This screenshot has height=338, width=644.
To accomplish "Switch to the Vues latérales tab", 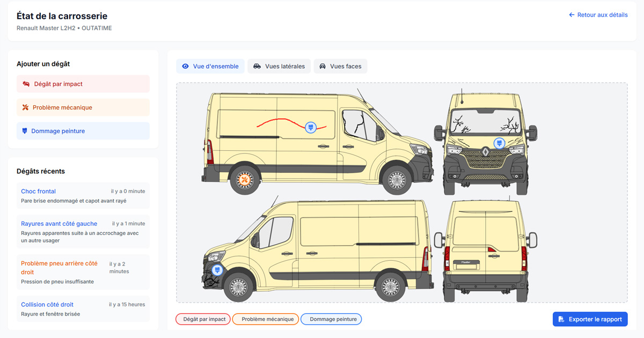I will tap(279, 67).
